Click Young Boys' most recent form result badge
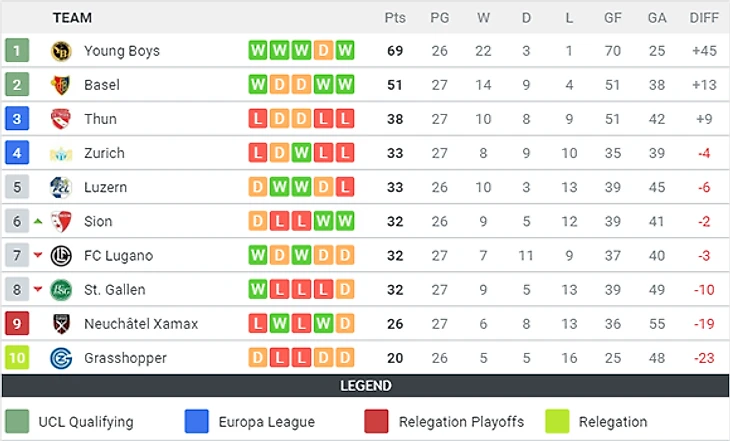730x441 pixels. tap(345, 51)
